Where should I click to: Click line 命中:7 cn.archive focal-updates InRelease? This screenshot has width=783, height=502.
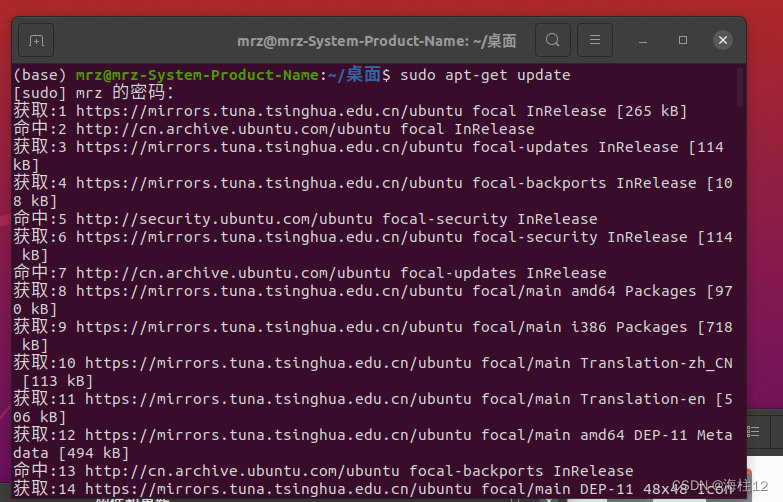[x=310, y=273]
